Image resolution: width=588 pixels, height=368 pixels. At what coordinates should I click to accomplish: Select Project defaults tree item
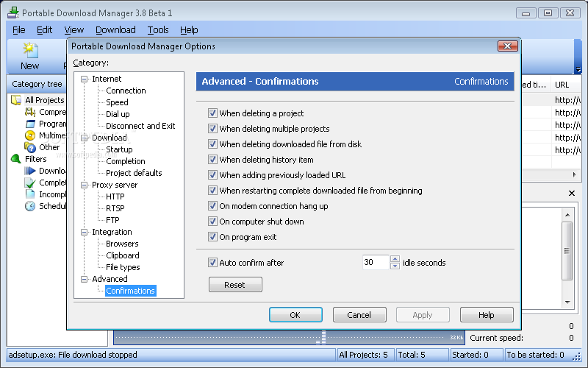click(x=134, y=173)
